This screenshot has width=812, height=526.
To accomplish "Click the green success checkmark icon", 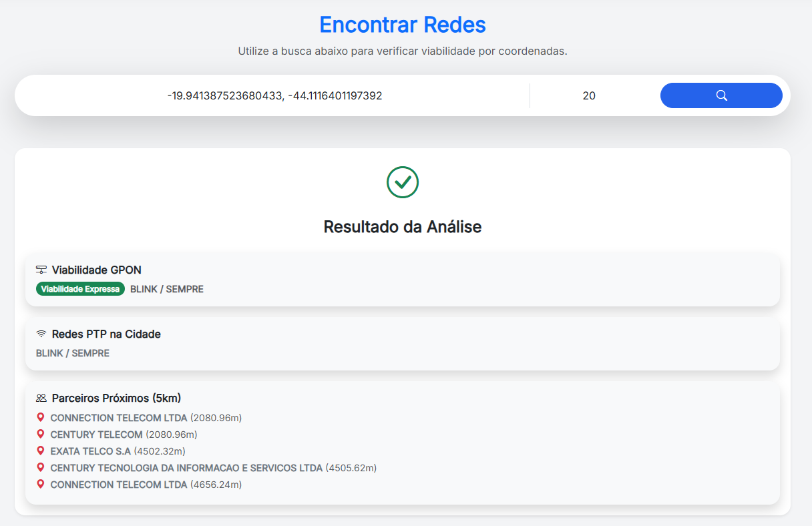I will [403, 182].
